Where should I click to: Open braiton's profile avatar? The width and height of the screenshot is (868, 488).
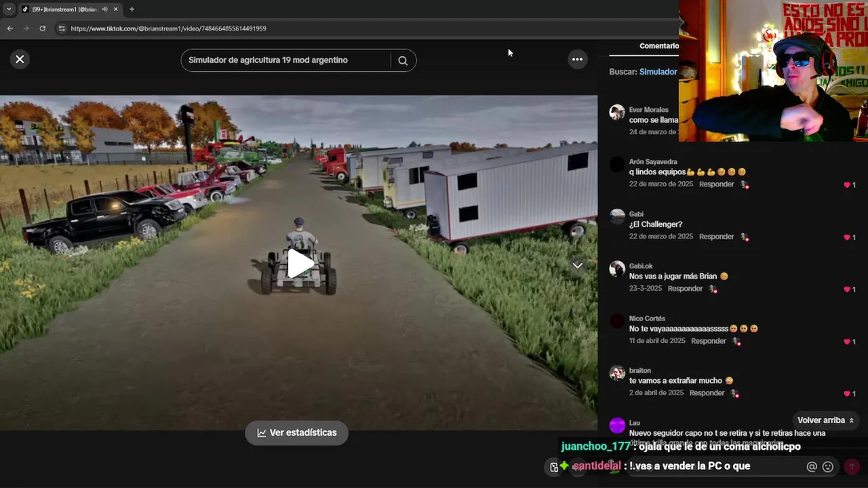tap(617, 373)
